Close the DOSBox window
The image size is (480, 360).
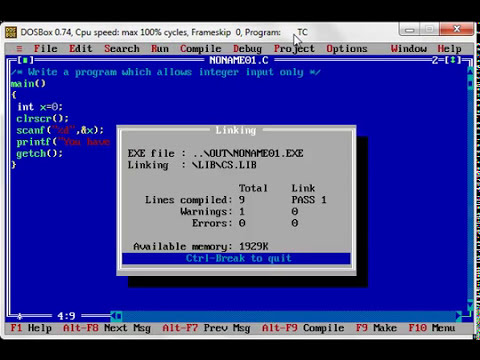point(457,29)
